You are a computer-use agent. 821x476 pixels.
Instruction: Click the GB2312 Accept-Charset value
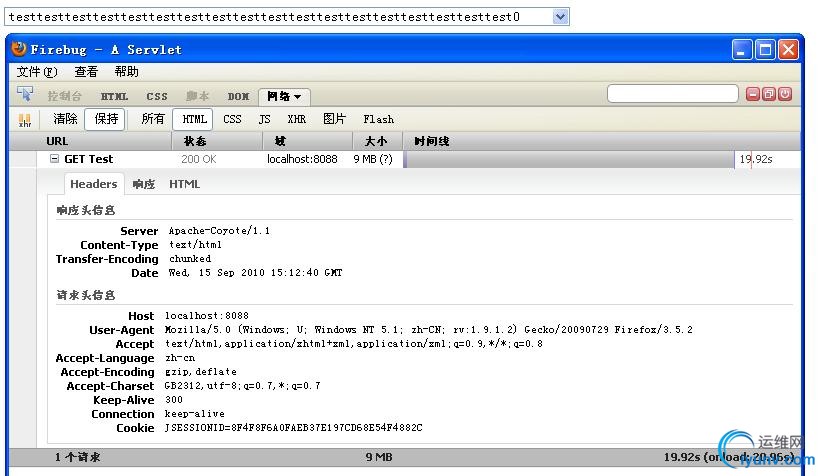point(242,386)
